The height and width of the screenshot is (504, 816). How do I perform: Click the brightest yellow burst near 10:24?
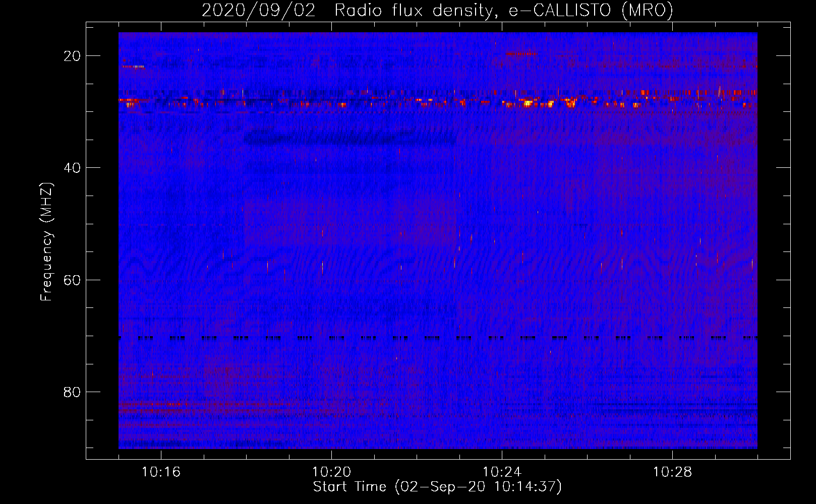(528, 103)
